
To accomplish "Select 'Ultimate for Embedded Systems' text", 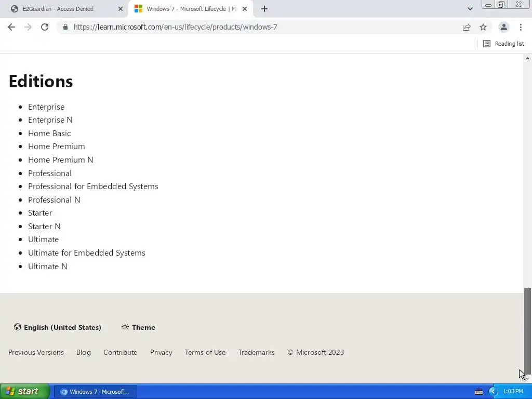I will click(x=87, y=253).
